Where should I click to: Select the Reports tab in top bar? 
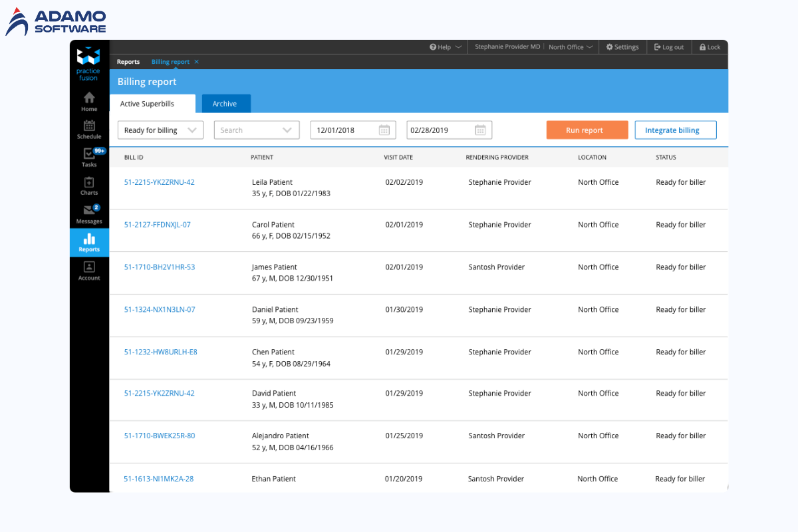click(x=128, y=62)
